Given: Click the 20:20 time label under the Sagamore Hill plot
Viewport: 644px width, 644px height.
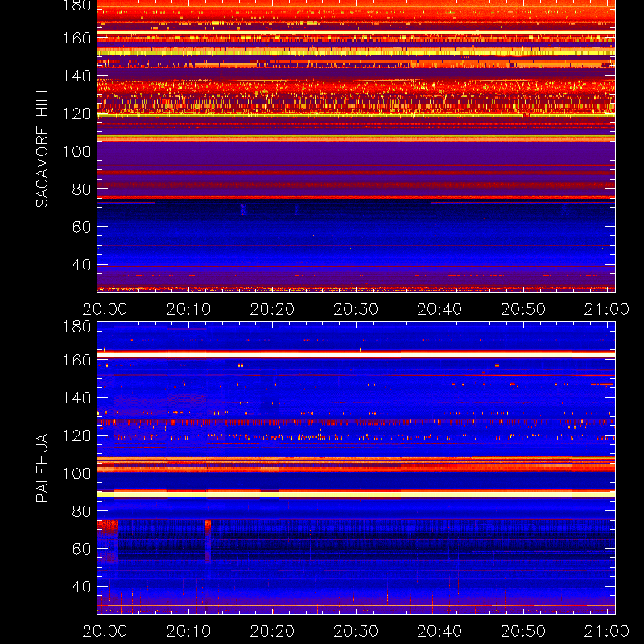Looking at the screenshot, I should [x=272, y=309].
